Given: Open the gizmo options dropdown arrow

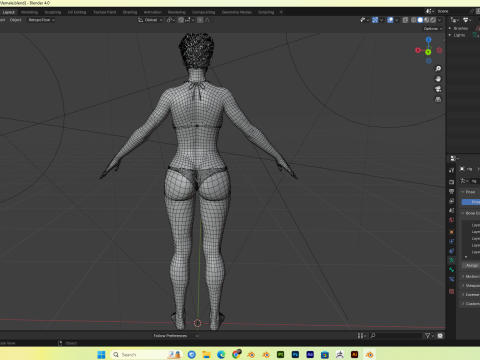Looking at the screenshot, I should point(381,20).
